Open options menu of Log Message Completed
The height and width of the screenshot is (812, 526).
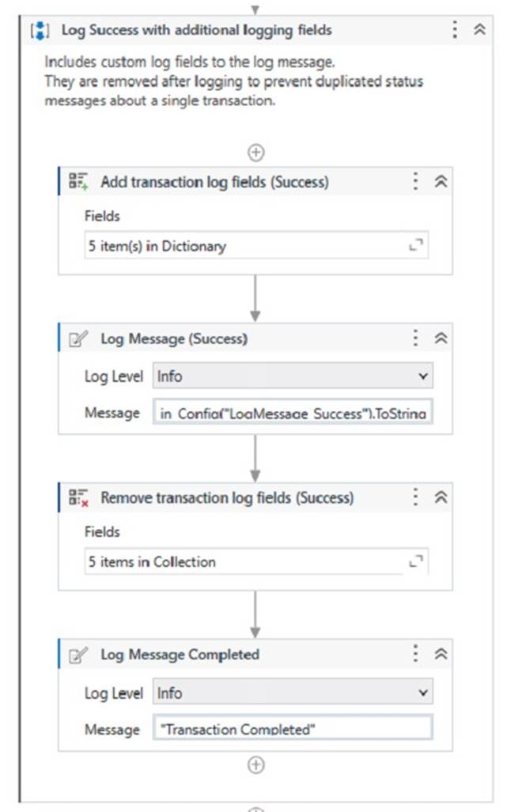point(415,654)
